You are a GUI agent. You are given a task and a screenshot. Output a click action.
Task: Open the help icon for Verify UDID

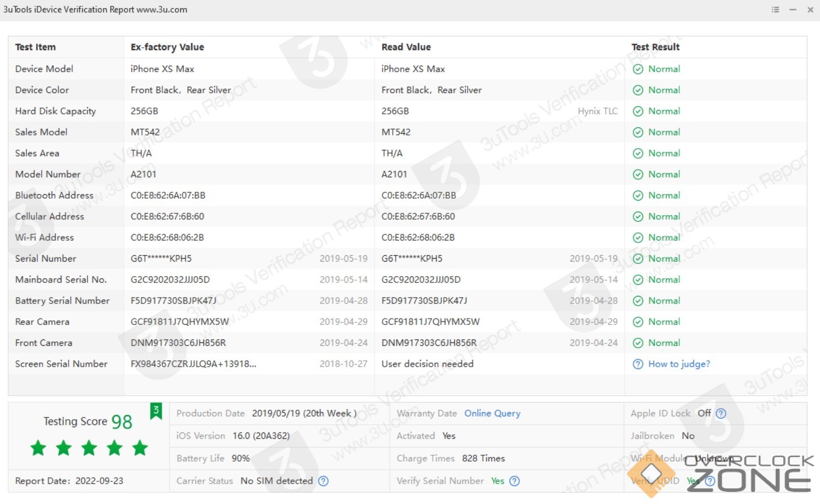point(710,481)
